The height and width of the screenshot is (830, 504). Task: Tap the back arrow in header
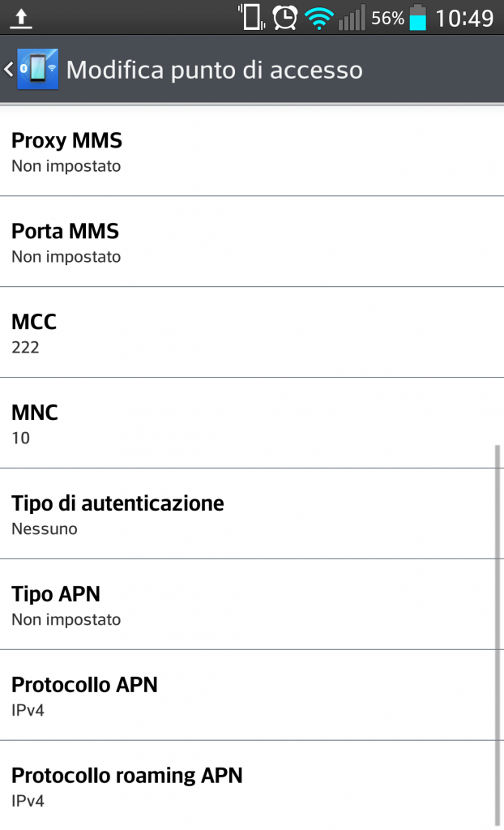point(8,70)
